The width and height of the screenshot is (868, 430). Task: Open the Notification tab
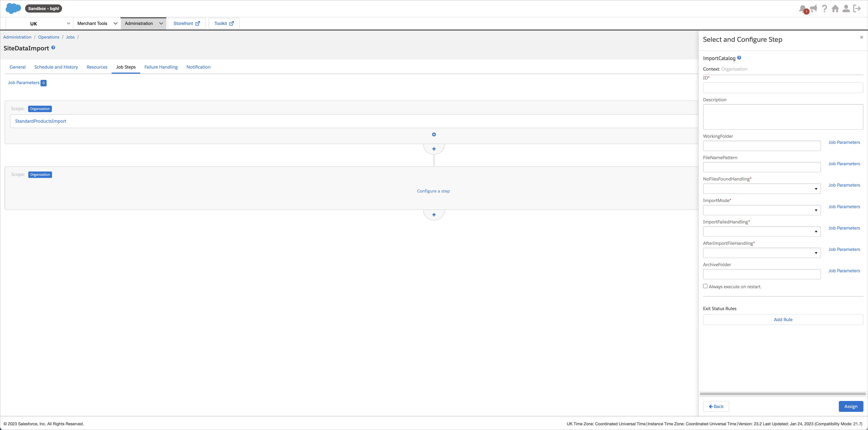coord(198,67)
